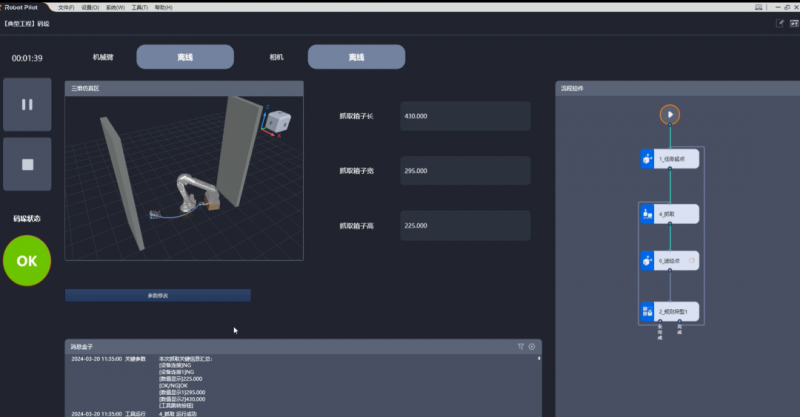This screenshot has width=800, height=417.
Task: Click the 2_规则垛型1 node icon
Action: [x=646, y=311]
